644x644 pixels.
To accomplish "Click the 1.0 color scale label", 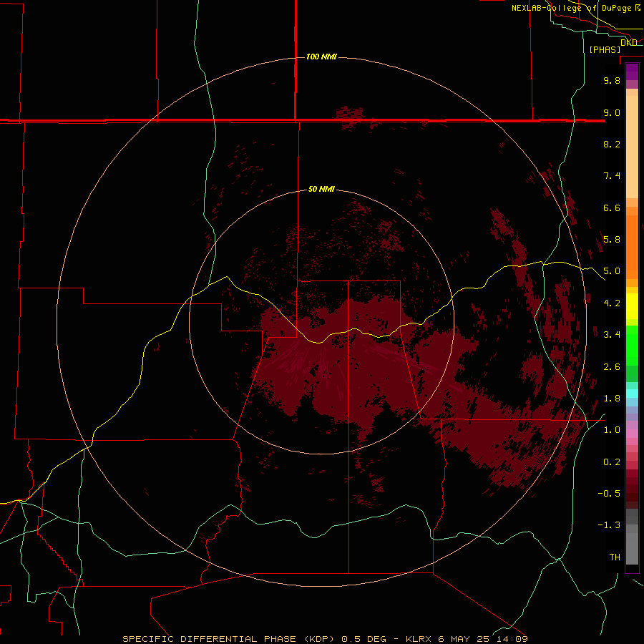I will click(x=612, y=430).
